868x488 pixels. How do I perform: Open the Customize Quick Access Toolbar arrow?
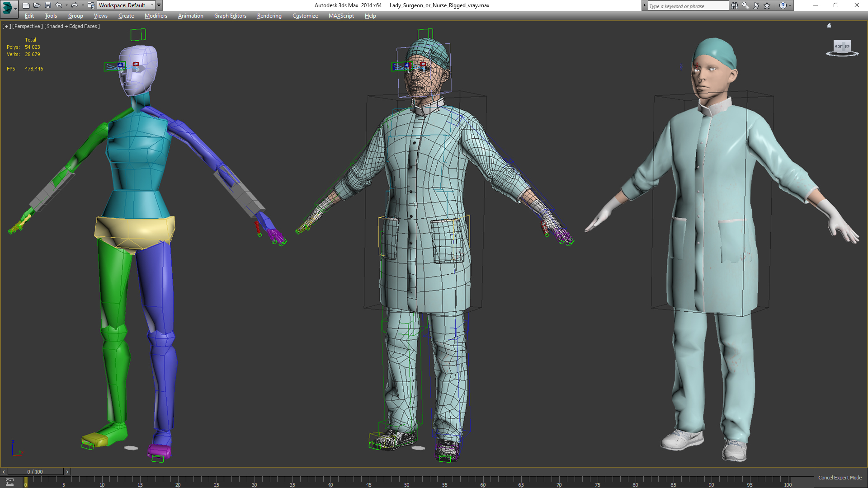click(x=159, y=5)
